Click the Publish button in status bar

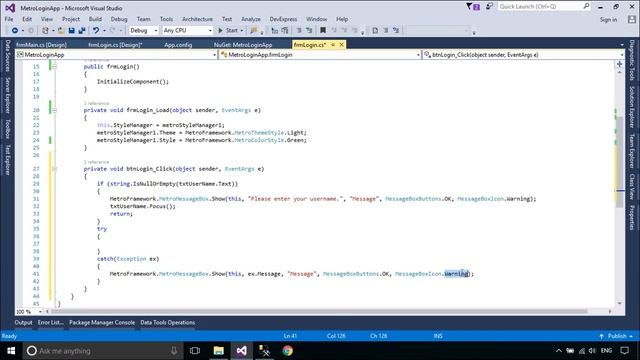(617, 336)
